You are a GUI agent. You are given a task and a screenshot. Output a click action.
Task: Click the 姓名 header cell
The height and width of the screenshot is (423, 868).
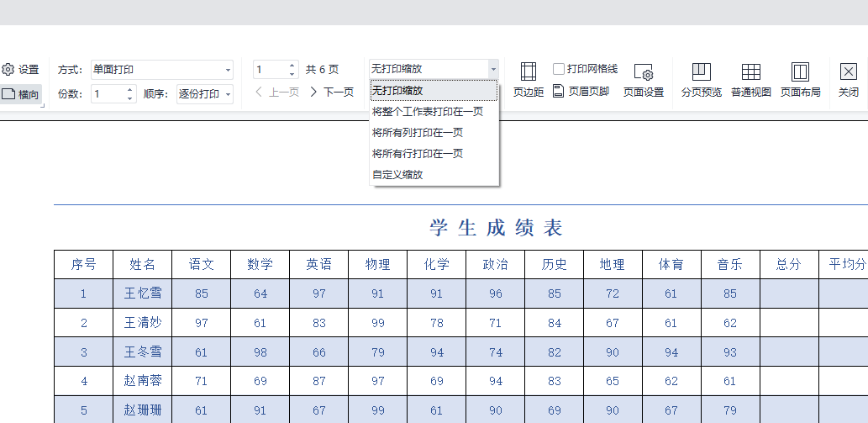point(142,265)
